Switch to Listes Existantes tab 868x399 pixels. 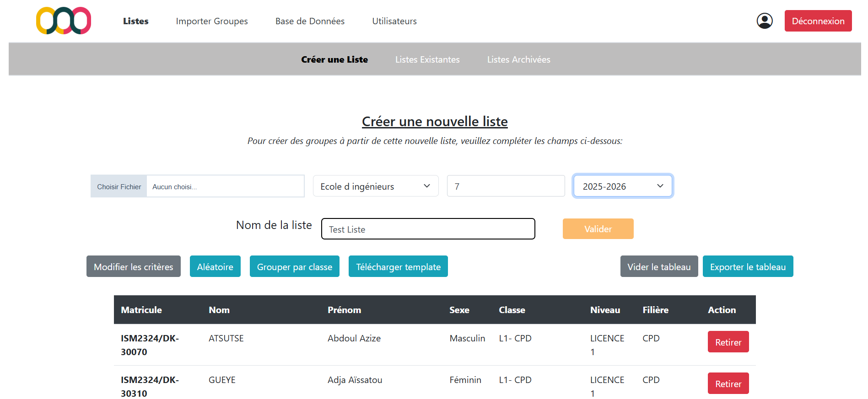pyautogui.click(x=427, y=59)
